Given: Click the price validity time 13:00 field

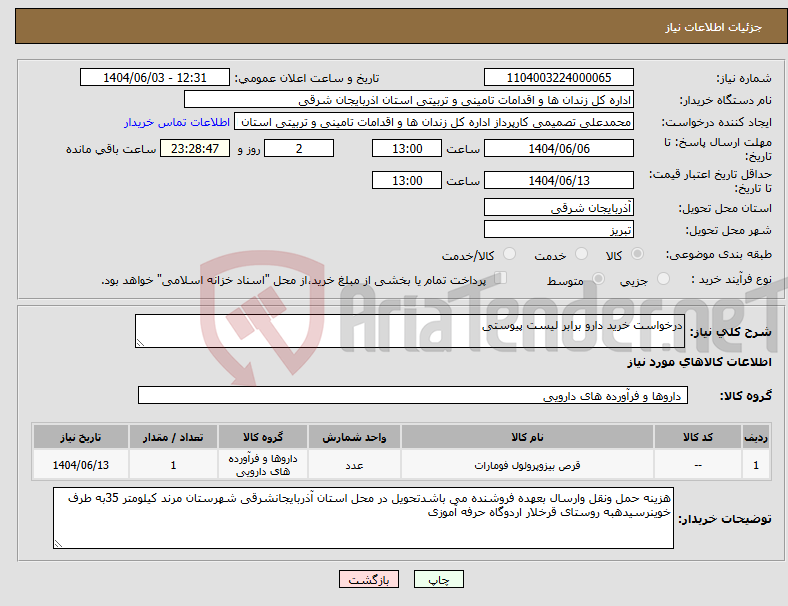Looking at the screenshot, I should [x=407, y=180].
